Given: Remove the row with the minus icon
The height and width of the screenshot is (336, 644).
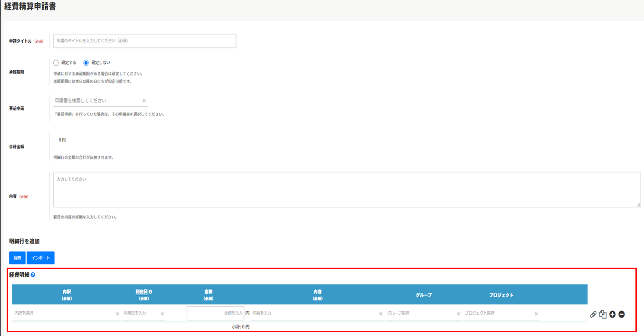Looking at the screenshot, I should [621, 314].
